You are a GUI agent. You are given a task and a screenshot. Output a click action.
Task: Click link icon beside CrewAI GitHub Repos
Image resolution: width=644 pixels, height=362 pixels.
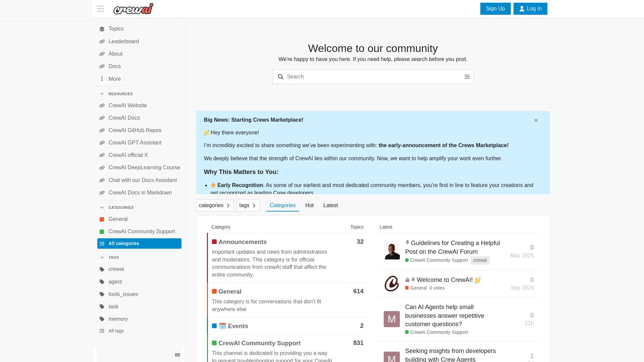(102, 130)
